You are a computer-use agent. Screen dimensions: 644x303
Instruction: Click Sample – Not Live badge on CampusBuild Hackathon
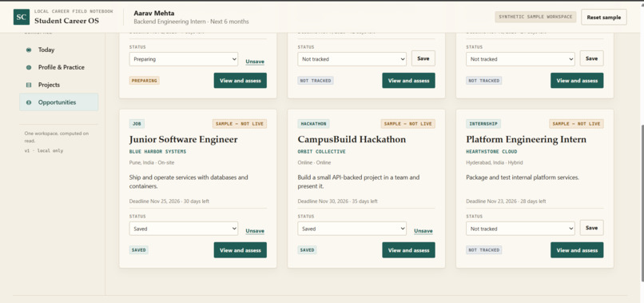pos(407,124)
